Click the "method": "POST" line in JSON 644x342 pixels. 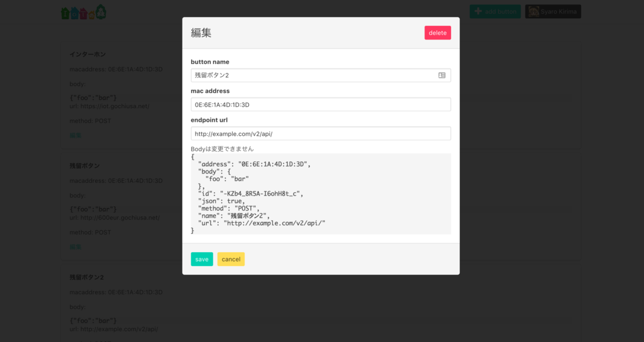[229, 208]
